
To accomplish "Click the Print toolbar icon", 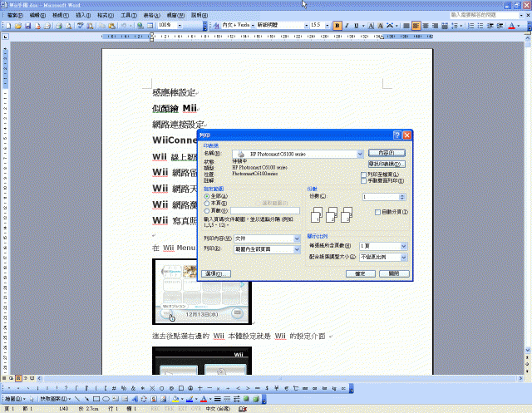I will tap(59, 26).
